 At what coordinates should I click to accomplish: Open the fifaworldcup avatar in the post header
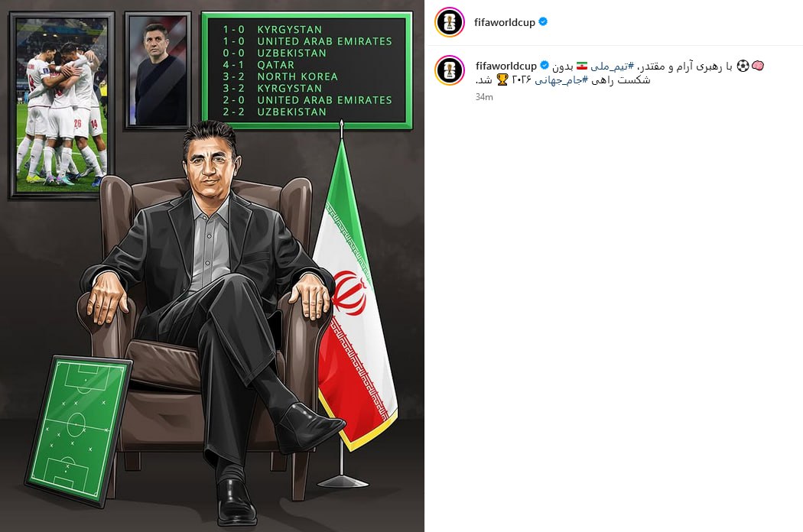(450, 22)
